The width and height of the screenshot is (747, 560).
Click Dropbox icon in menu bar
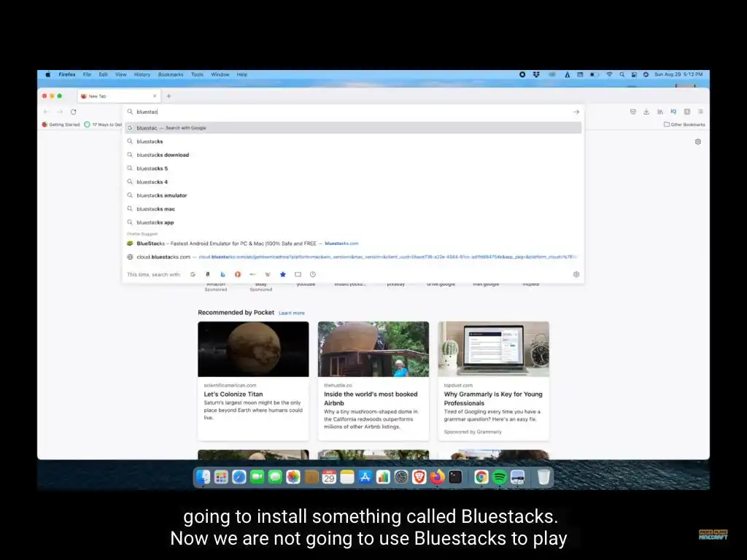tap(536, 75)
